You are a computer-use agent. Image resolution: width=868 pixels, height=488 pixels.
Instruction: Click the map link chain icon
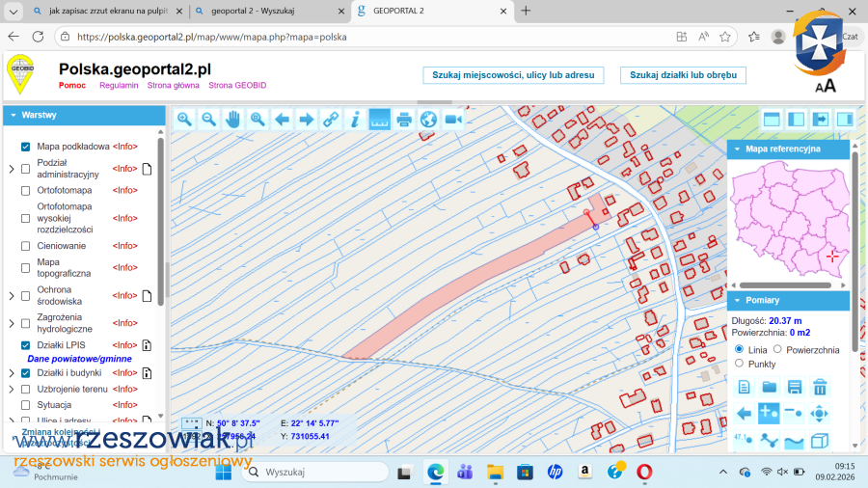click(x=331, y=120)
